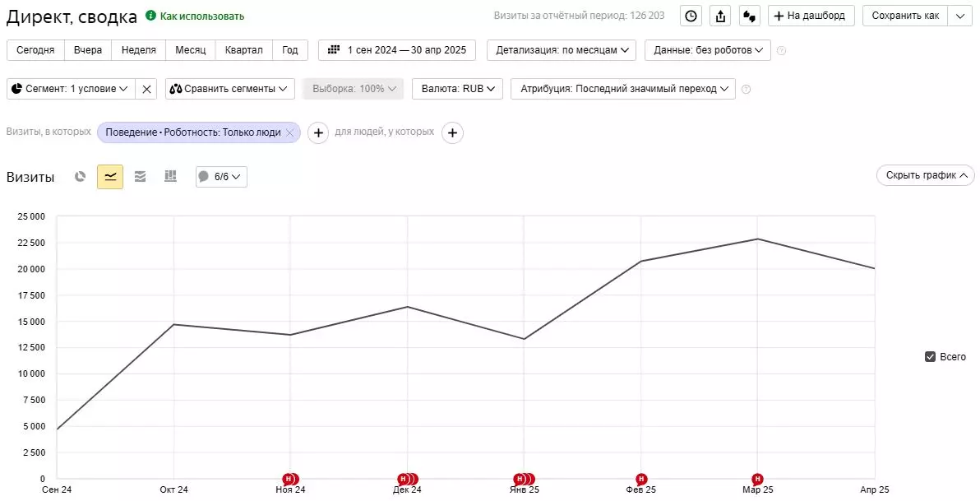This screenshot has height=501, width=980.
Task: Select the 'Неделя' period tab
Action: tap(138, 50)
